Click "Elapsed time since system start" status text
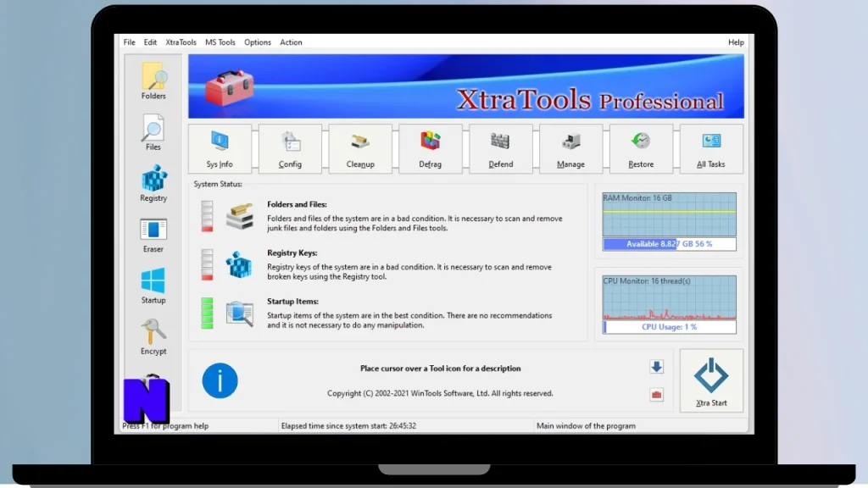 click(x=348, y=426)
